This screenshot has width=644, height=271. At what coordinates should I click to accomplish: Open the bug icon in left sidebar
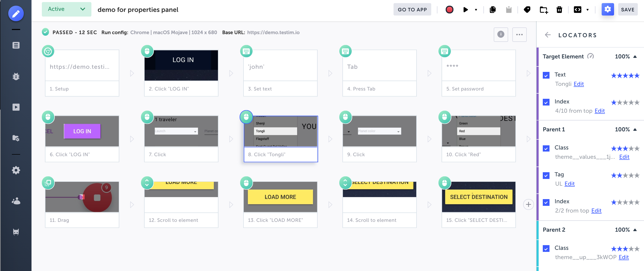pos(16,76)
